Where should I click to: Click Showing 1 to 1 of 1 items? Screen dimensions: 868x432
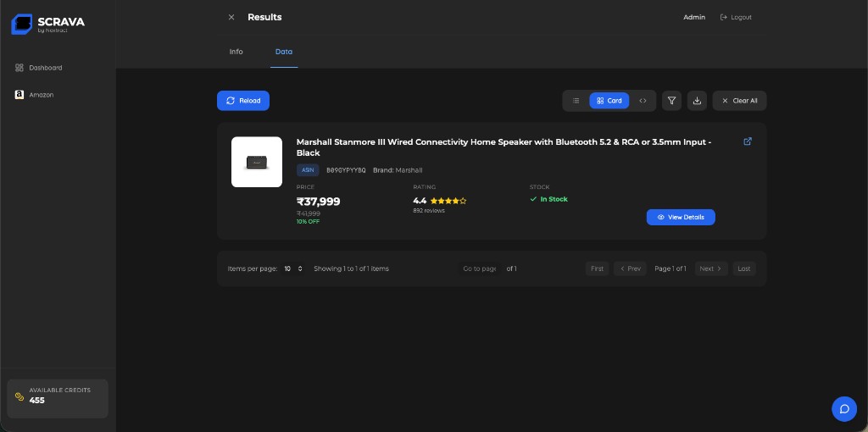pyautogui.click(x=351, y=269)
